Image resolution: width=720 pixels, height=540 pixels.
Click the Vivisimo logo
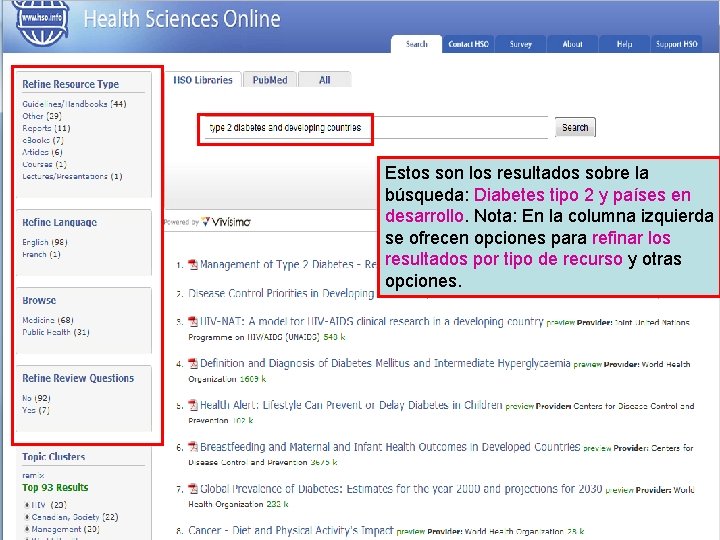pos(226,222)
